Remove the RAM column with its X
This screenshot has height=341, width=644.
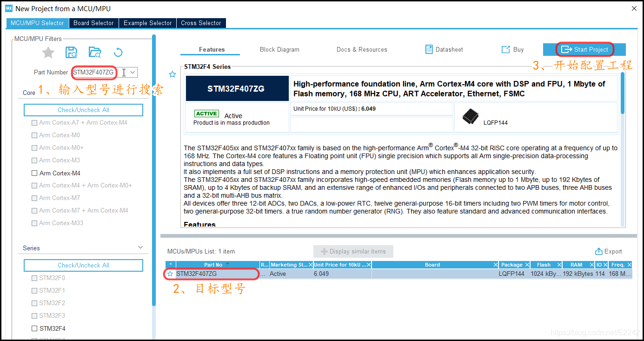(591, 265)
